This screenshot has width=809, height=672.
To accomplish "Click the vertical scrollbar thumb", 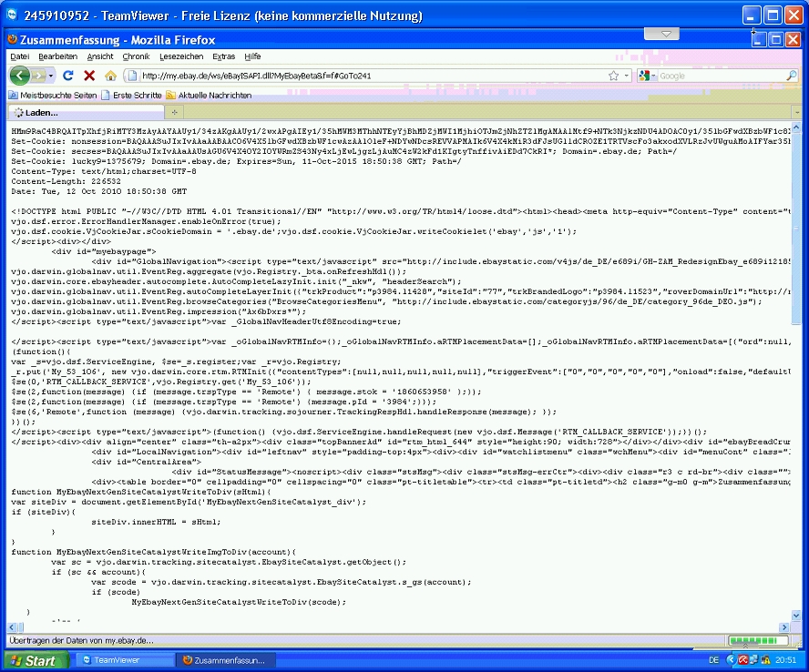I will pyautogui.click(x=796, y=229).
